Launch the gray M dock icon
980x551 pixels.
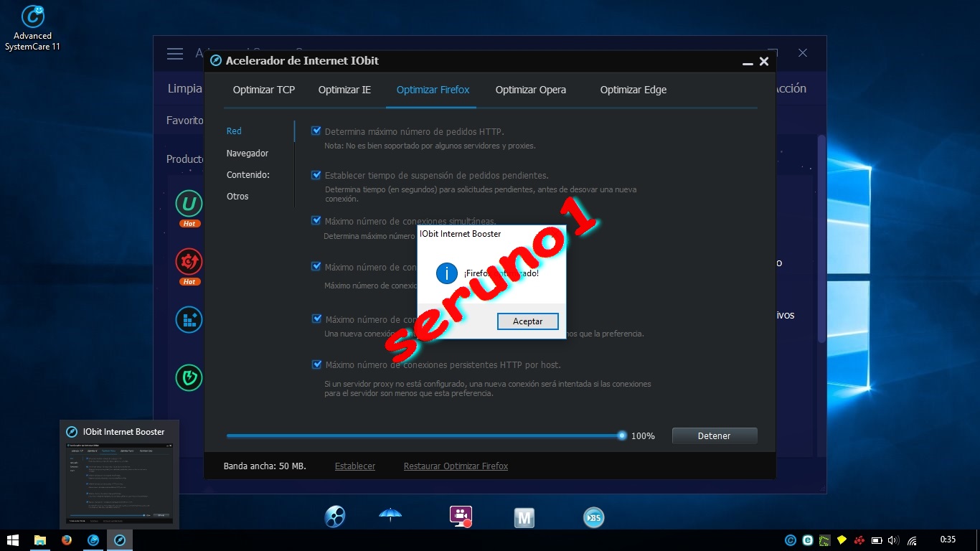click(524, 517)
